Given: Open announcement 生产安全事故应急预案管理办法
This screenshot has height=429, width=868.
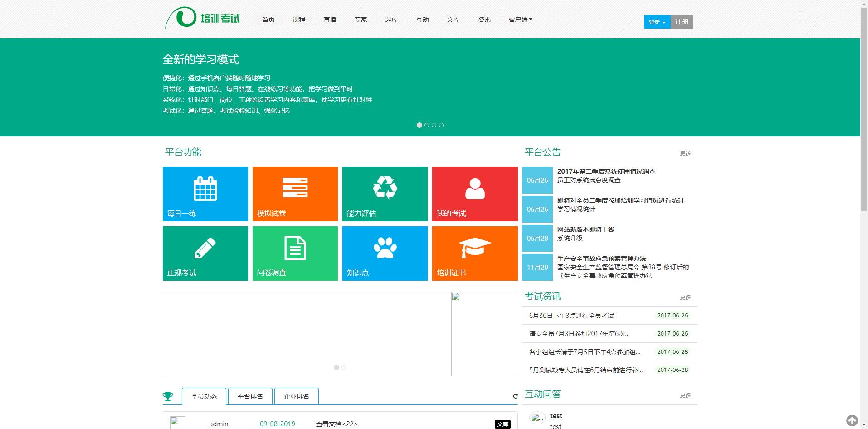Looking at the screenshot, I should (601, 258).
